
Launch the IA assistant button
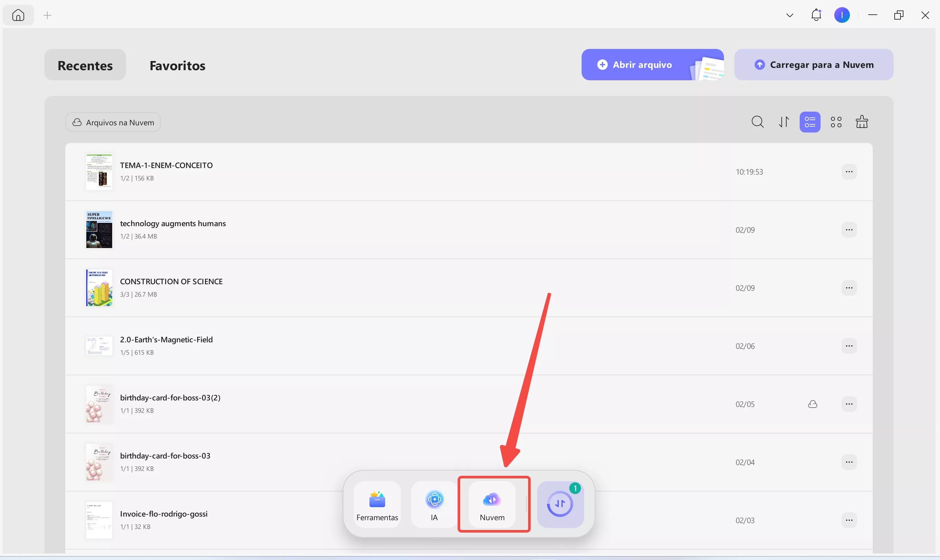[x=434, y=504]
